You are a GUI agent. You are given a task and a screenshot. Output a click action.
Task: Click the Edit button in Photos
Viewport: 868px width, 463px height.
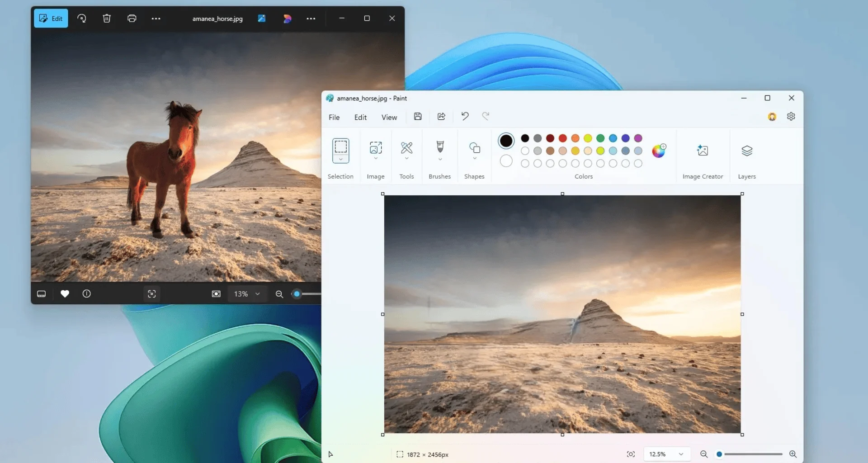click(x=51, y=19)
